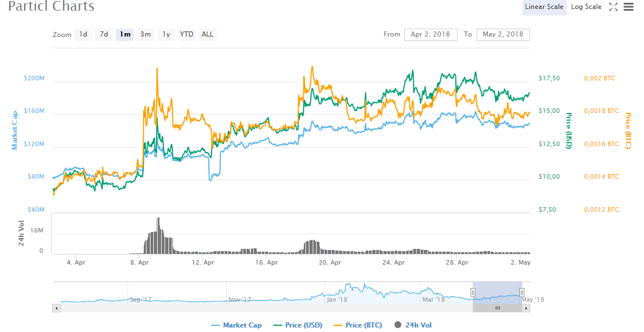Click the $12,50 price axis label
This screenshot has height=332, width=644.
point(549,144)
